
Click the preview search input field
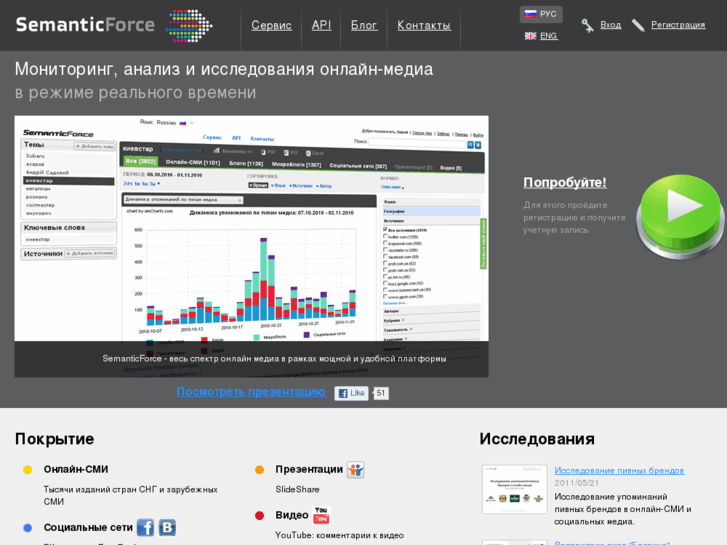tap(417, 143)
